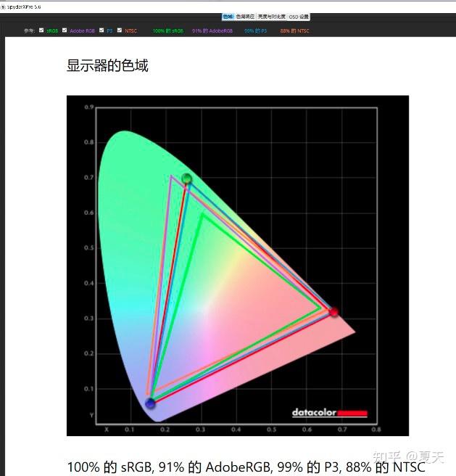Toggle the Adobe RGB reference checkbox

click(x=65, y=30)
